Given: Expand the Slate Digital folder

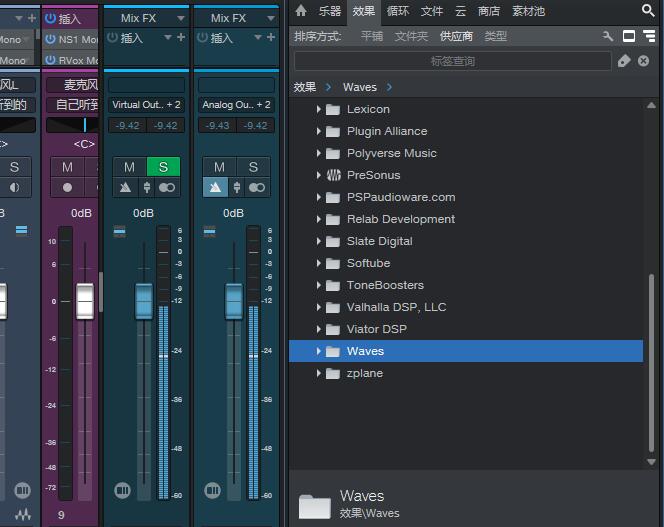Looking at the screenshot, I should tap(318, 241).
